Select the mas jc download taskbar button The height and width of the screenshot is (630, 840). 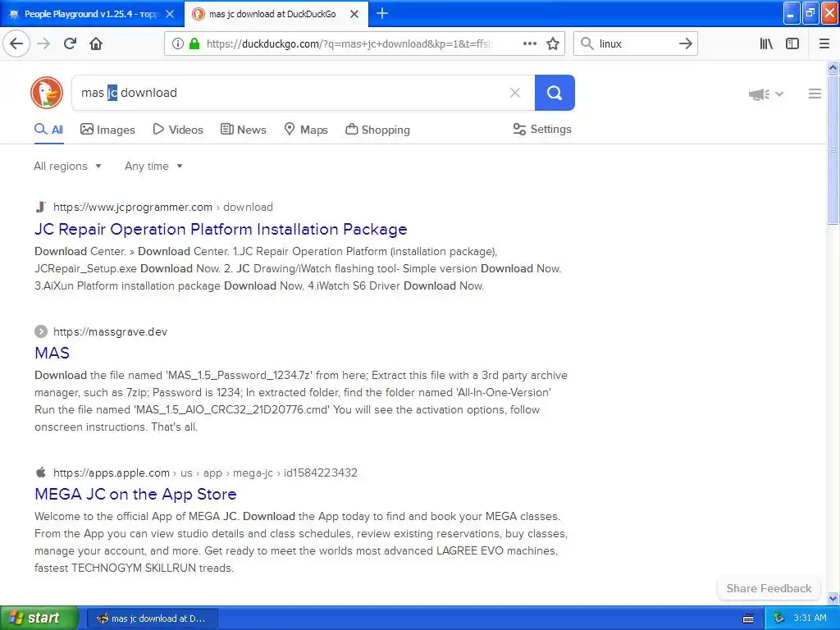(x=152, y=619)
